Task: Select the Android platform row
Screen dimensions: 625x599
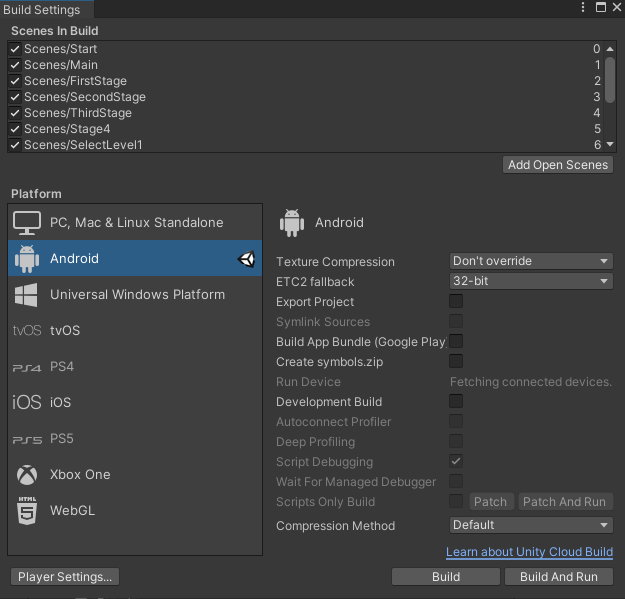Action: pos(135,258)
